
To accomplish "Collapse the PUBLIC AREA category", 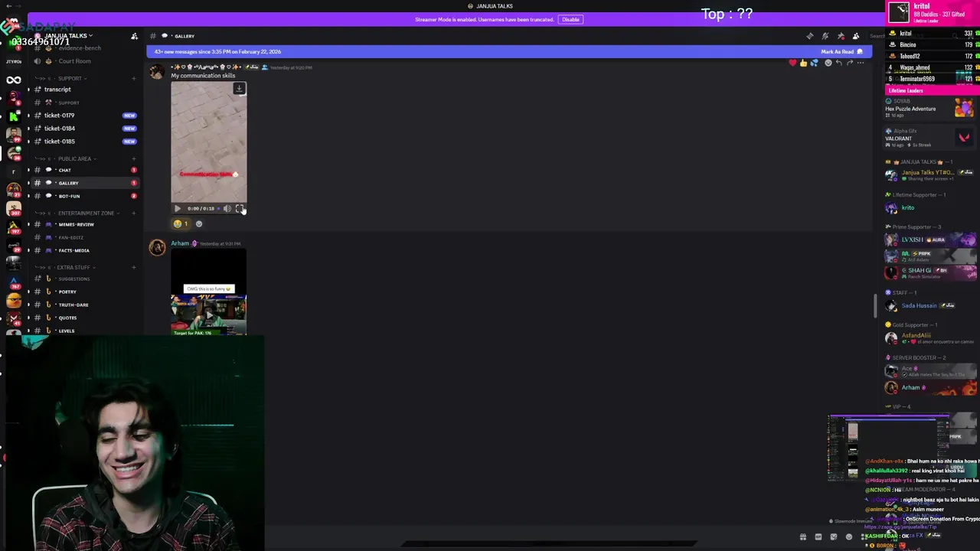I will 74,158.
